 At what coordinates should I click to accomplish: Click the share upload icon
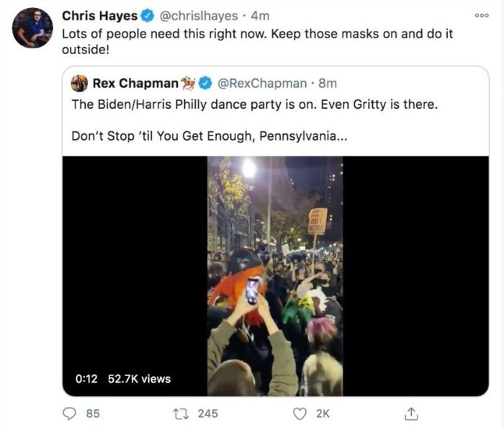click(413, 413)
